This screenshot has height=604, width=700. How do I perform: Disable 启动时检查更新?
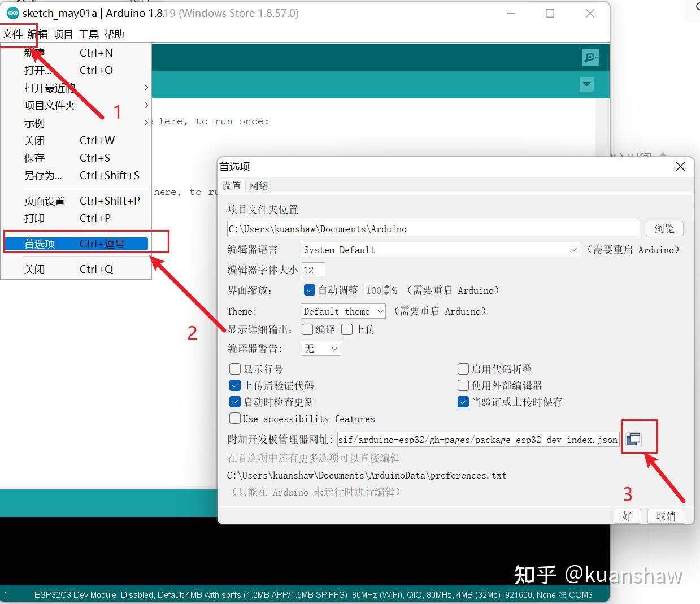[x=235, y=401]
